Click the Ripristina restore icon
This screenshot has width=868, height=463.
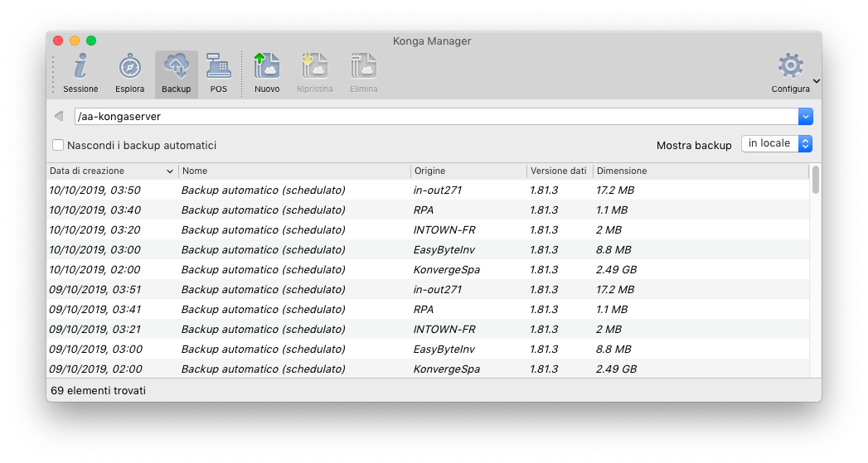314,74
